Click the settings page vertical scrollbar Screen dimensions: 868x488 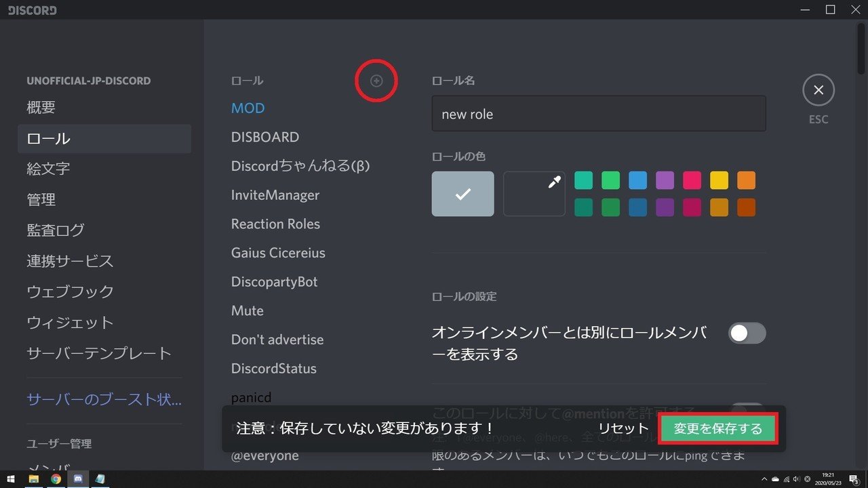tap(861, 47)
